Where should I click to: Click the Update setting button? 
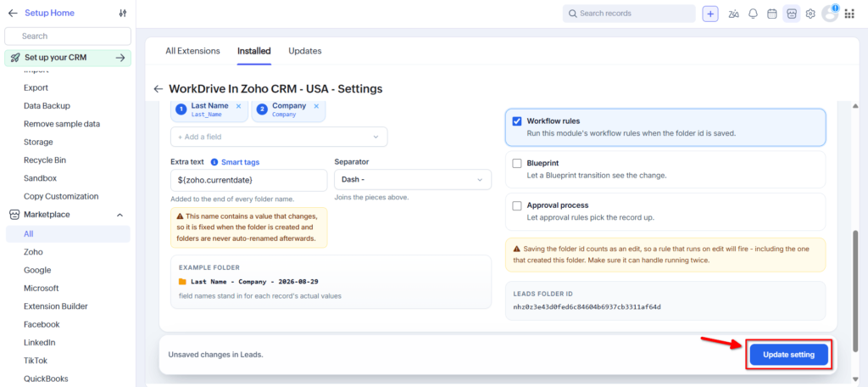point(789,355)
